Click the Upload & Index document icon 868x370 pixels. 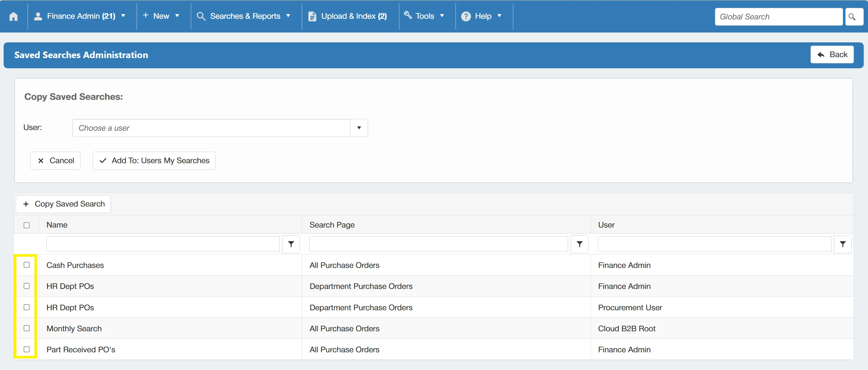[312, 16]
